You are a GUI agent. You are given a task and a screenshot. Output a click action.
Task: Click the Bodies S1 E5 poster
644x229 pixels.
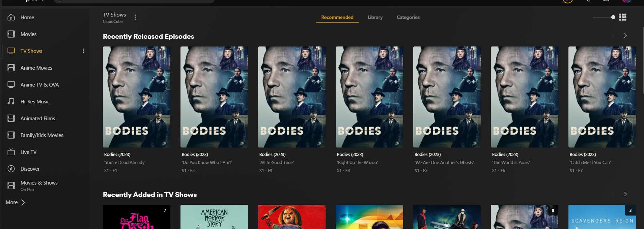click(447, 97)
